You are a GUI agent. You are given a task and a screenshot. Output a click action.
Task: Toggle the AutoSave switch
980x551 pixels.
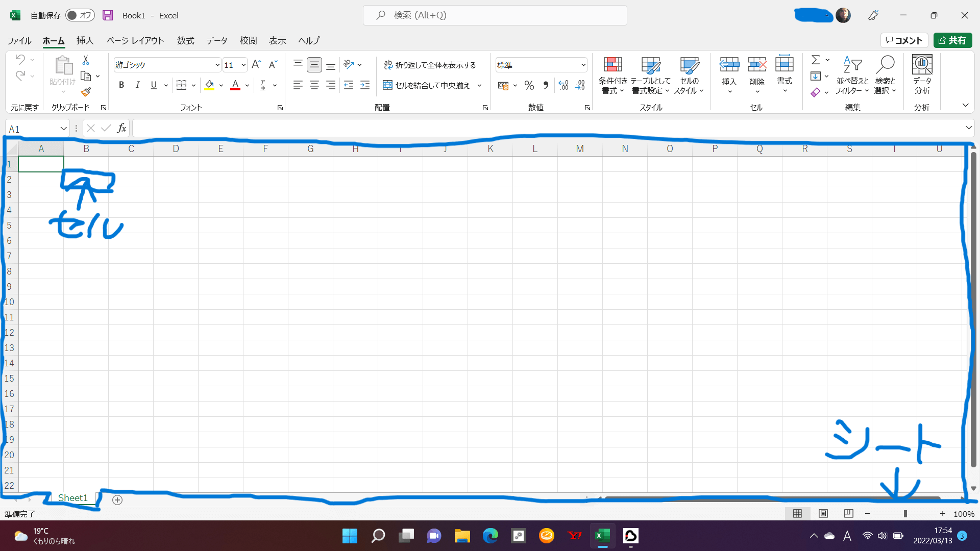point(80,15)
